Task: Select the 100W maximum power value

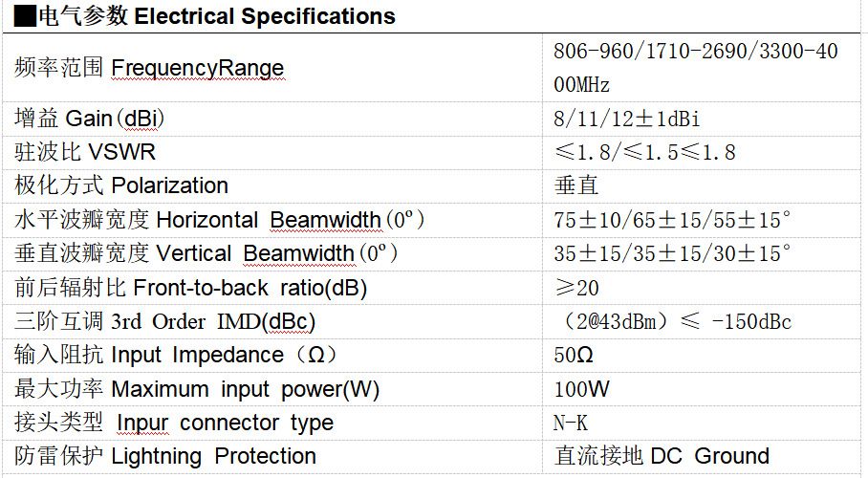Action: [581, 389]
